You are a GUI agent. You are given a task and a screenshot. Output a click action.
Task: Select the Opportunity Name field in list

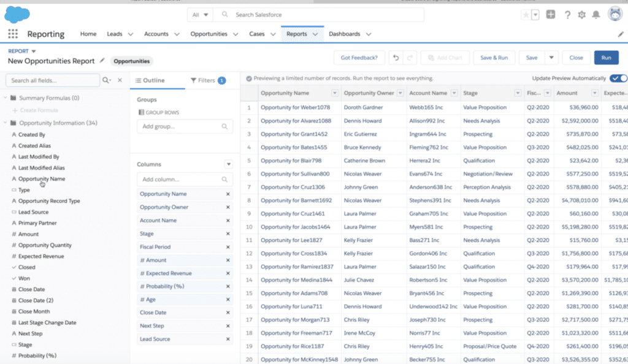[x=42, y=179]
